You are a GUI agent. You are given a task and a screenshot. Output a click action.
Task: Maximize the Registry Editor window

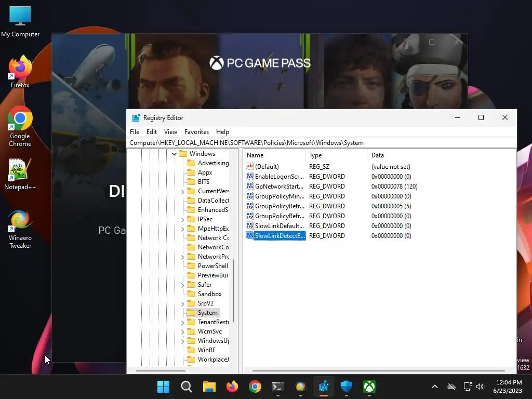(481, 117)
